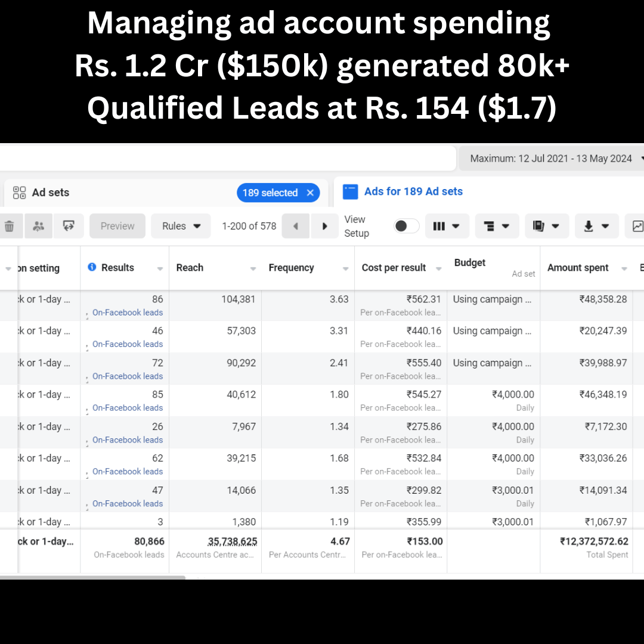Open the Reports dropdown
The image size is (644, 644).
click(x=546, y=226)
